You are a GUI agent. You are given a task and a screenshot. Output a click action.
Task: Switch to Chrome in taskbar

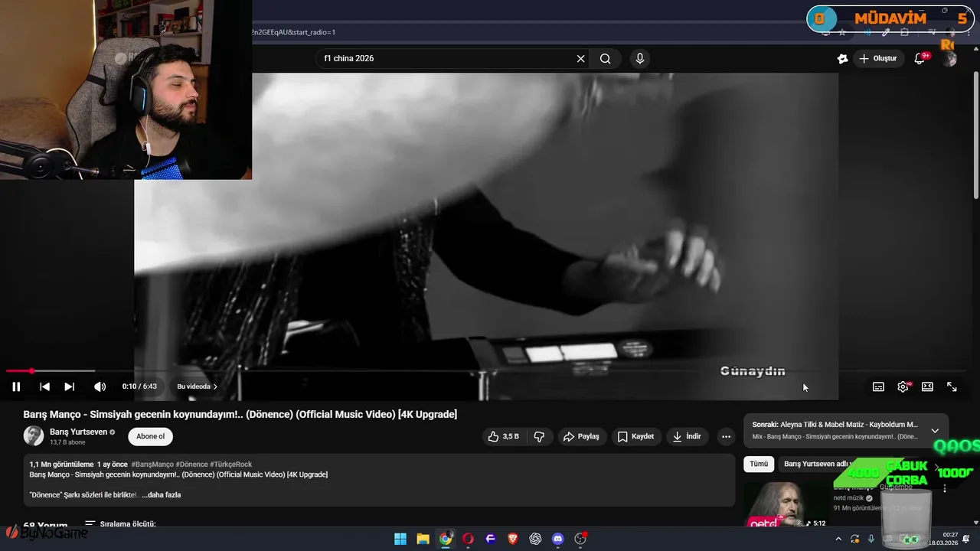(446, 539)
